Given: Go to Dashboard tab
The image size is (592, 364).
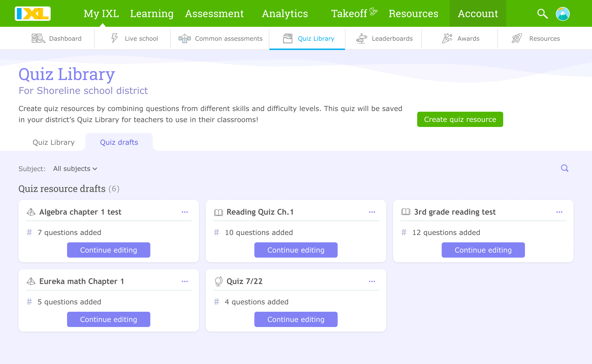Looking at the screenshot, I should point(57,39).
